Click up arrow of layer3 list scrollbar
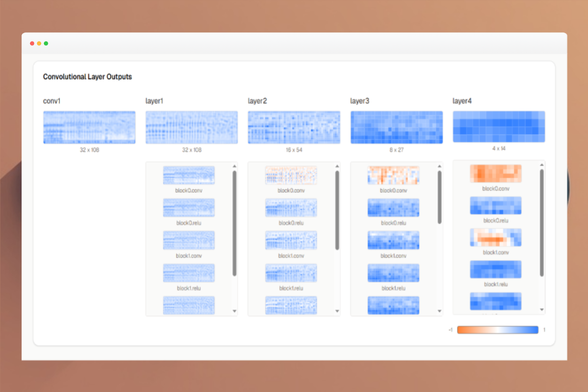Screen dimensions: 588x392 (439, 166)
